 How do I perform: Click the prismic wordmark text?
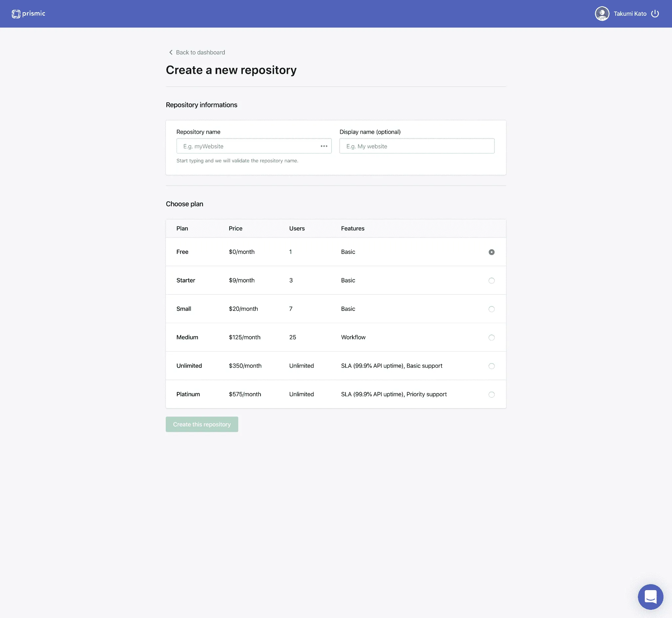(x=33, y=13)
